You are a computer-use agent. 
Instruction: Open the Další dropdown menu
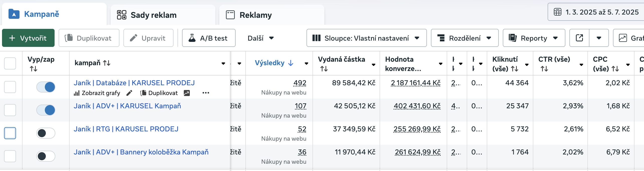tap(260, 38)
